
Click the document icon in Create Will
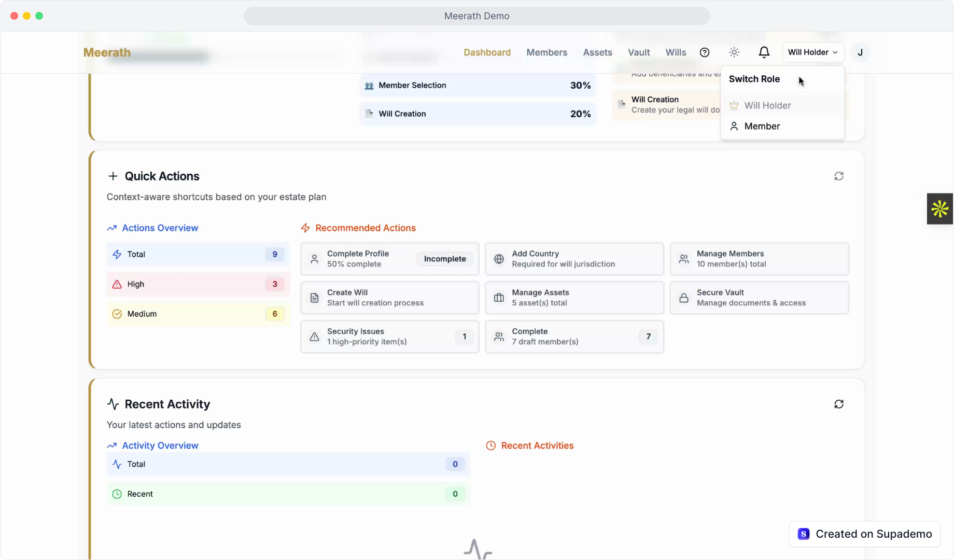(314, 298)
